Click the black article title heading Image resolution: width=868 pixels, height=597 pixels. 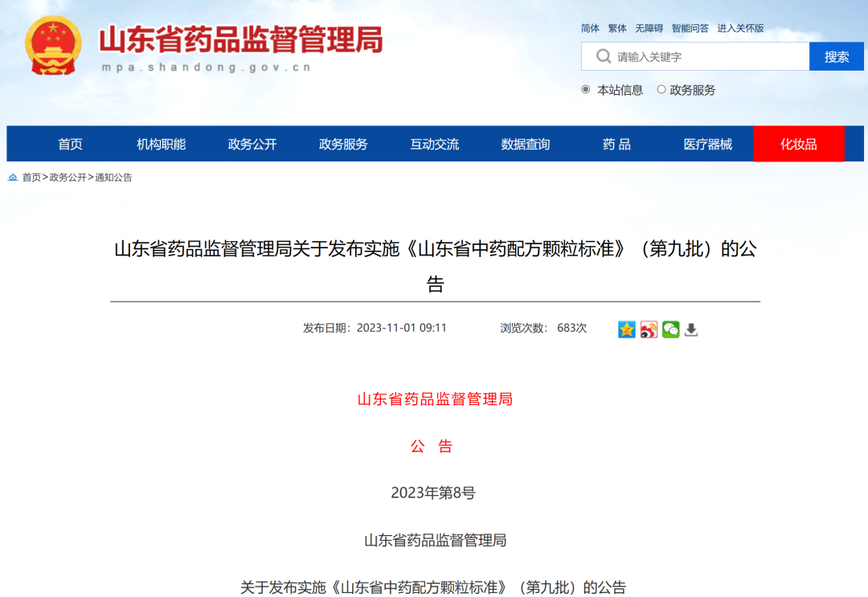click(435, 266)
